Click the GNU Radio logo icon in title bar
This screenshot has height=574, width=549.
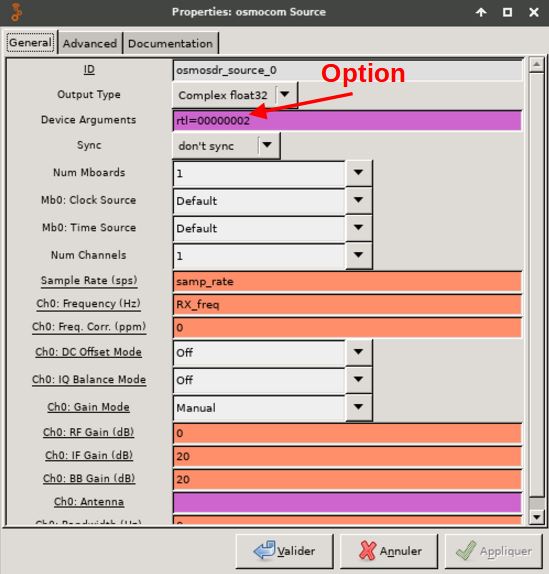(x=16, y=12)
